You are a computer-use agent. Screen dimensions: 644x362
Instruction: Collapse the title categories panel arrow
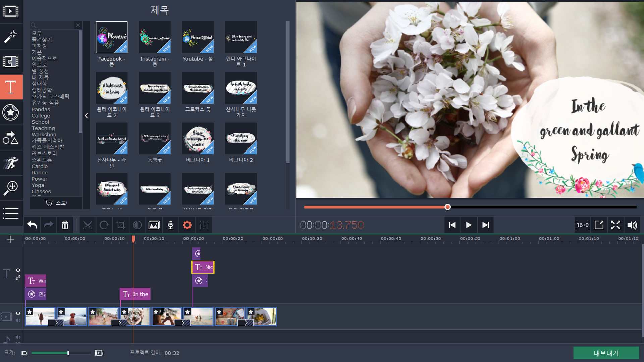pos(86,116)
